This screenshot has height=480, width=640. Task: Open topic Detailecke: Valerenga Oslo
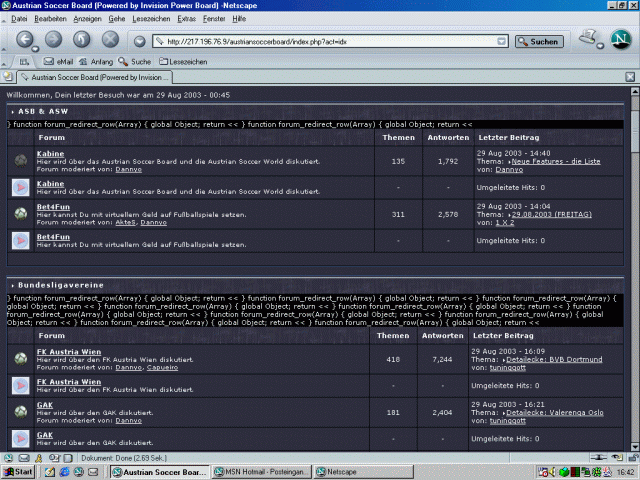[x=554, y=413]
